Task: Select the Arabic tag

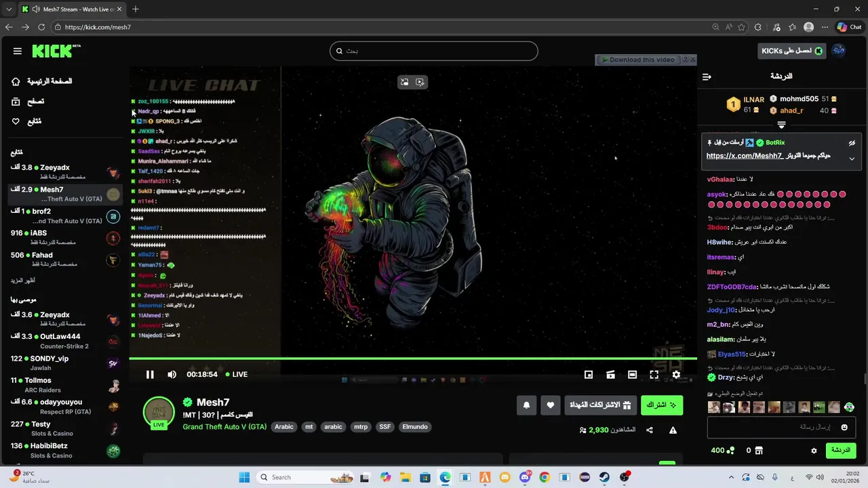Action: [284, 427]
